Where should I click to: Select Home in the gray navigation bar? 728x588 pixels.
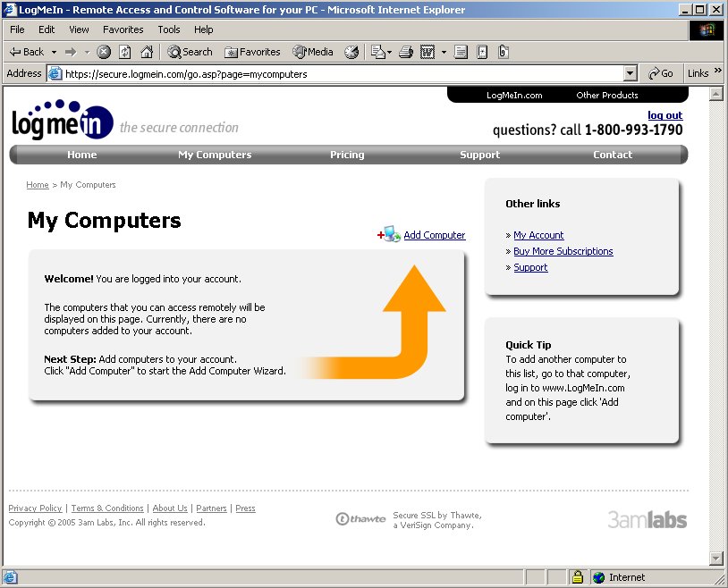tap(81, 155)
